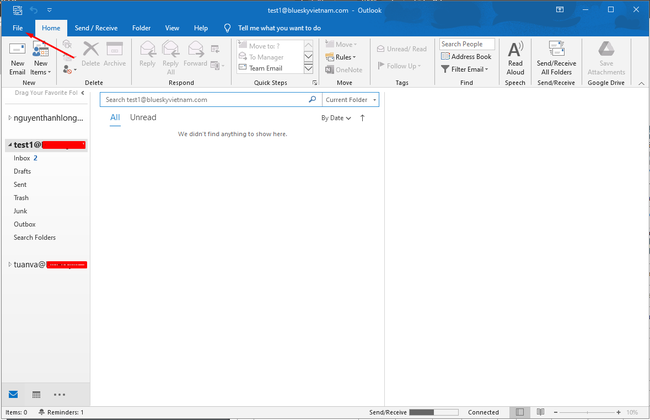The height and width of the screenshot is (420, 650).
Task: Expand the Quick Steps gallery
Action: click(x=308, y=68)
